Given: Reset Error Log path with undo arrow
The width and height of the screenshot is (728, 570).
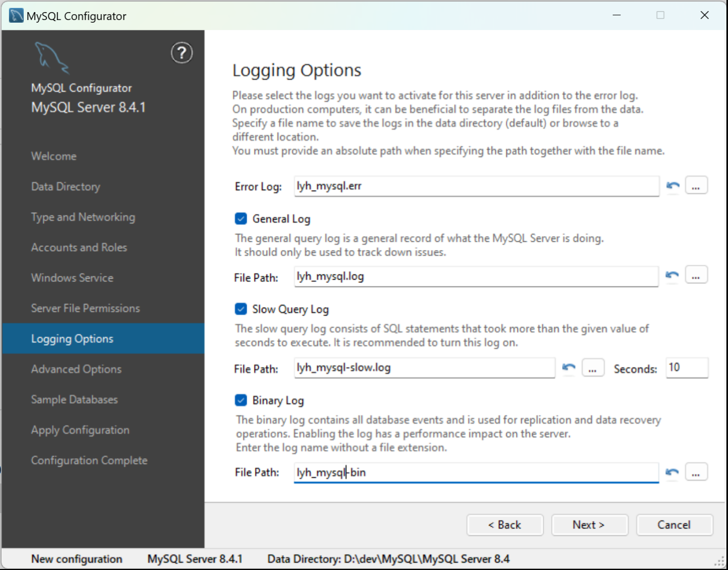Looking at the screenshot, I should click(673, 186).
